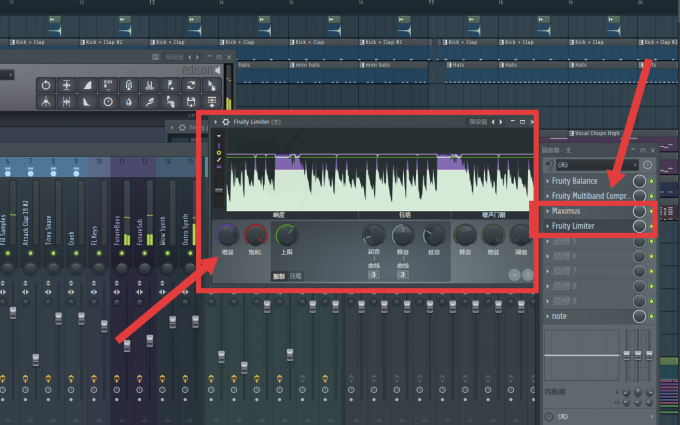Click round down-arrow button at Limiter bottom right
This screenshot has width=680, height=425.
pyautogui.click(x=514, y=275)
